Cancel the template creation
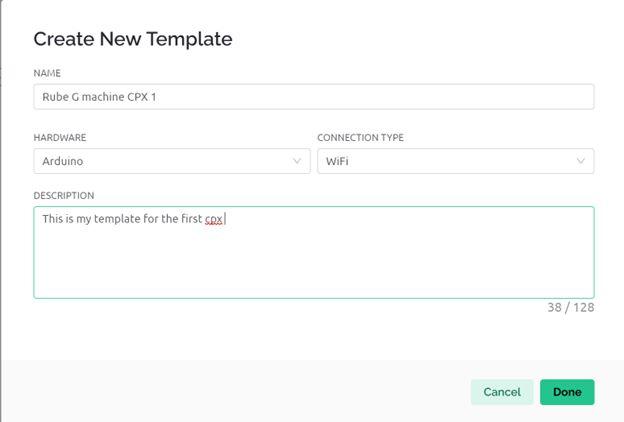The width and height of the screenshot is (624, 422). [502, 392]
